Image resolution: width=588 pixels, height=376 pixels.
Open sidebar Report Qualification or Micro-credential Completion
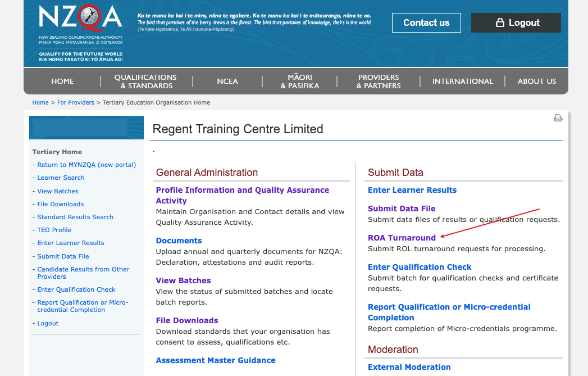[83, 306]
